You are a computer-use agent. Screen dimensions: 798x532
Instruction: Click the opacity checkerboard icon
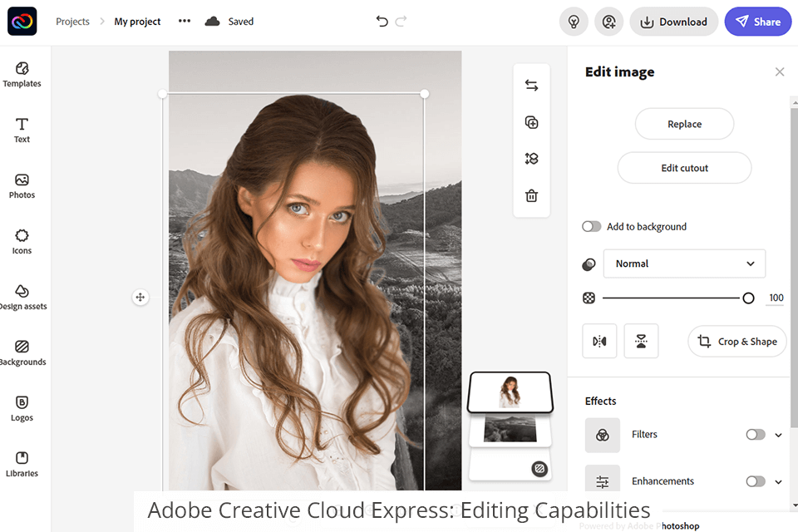click(x=589, y=298)
